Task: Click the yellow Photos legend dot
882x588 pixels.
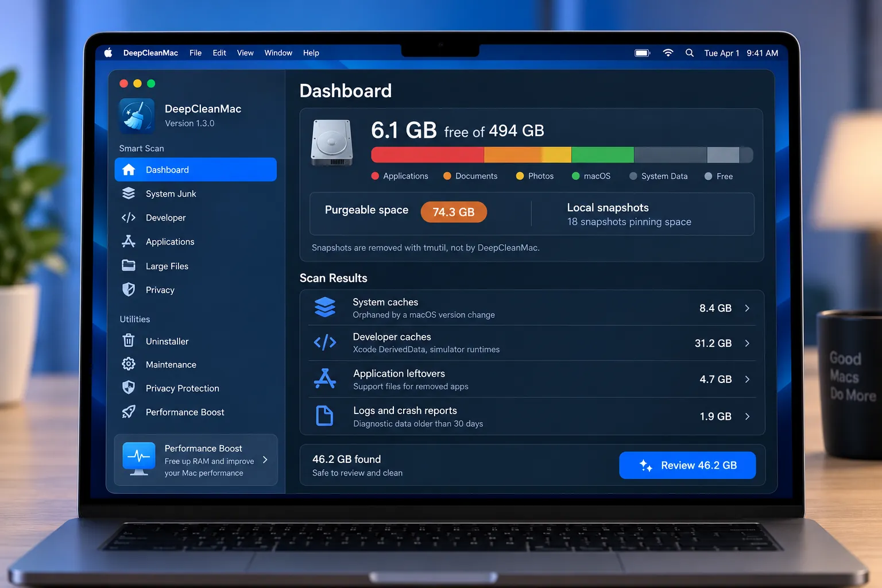Action: (x=520, y=176)
